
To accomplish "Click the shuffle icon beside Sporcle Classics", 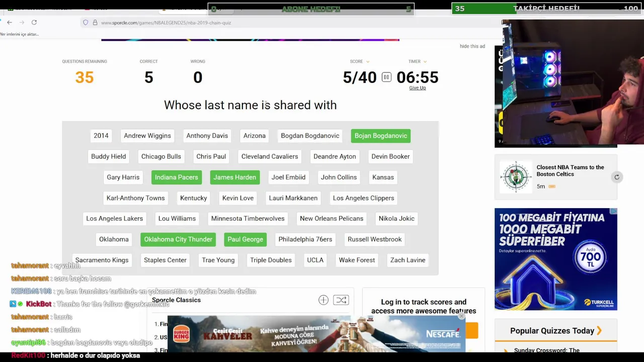I will point(341,300).
